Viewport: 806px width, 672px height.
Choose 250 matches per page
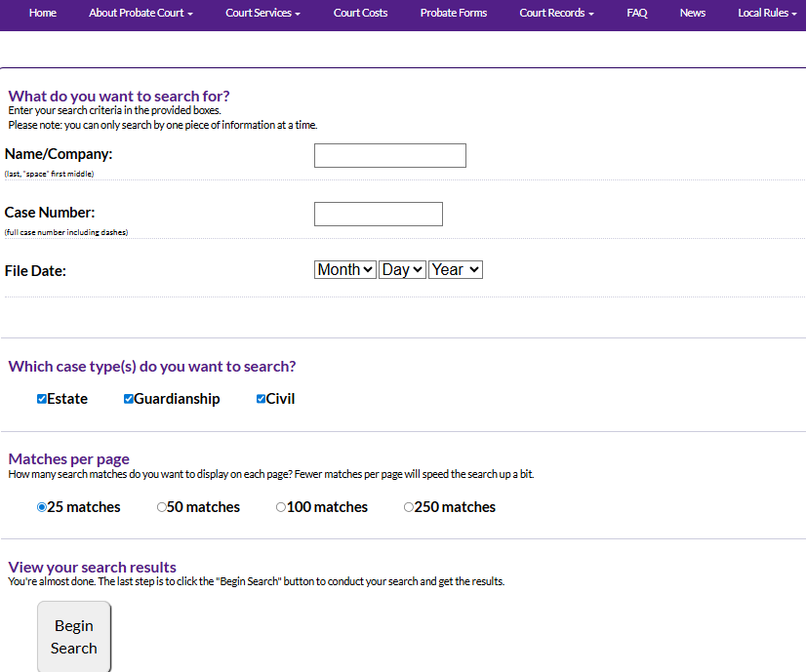[409, 507]
